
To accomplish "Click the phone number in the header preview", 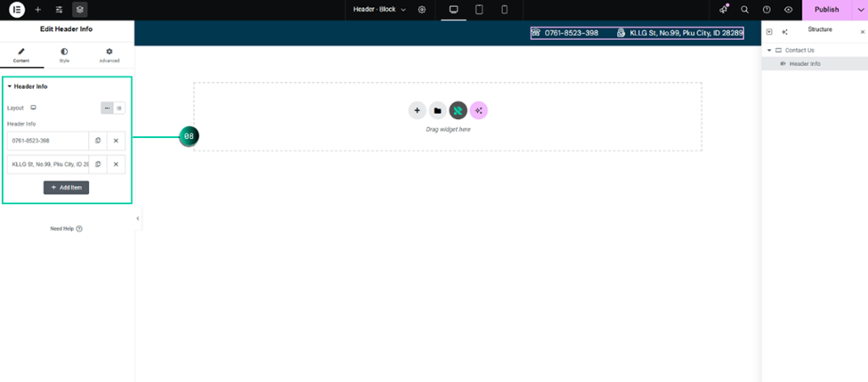I will click(x=572, y=33).
